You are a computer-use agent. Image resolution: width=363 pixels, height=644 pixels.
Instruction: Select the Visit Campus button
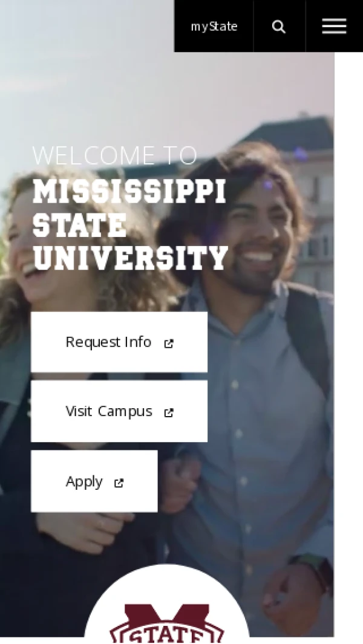119,411
